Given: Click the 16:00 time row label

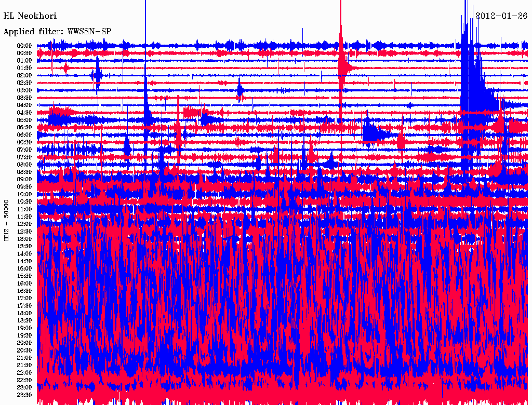Looking at the screenshot, I should pos(24,283).
